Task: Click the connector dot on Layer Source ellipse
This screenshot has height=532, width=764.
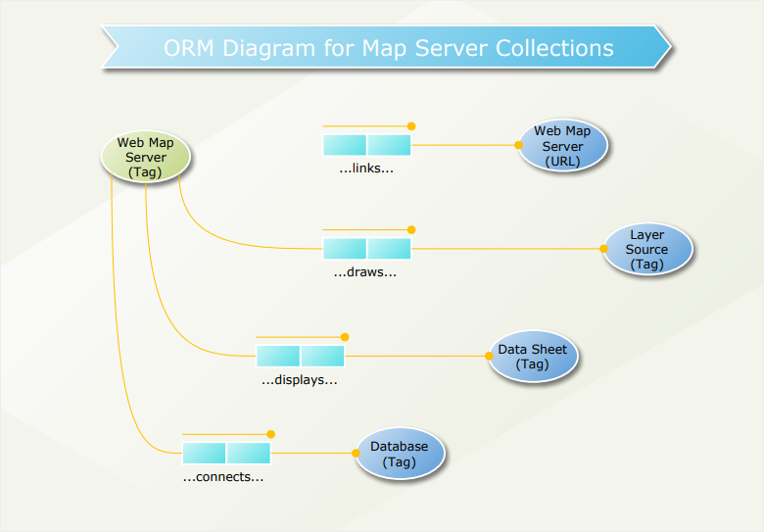Action: click(x=603, y=249)
